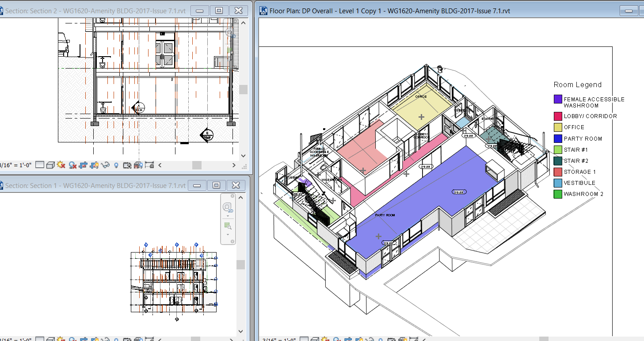The height and width of the screenshot is (341, 644).
Task: Click the right arrow of Section 2 horizontal scrollbar
Action: point(233,165)
